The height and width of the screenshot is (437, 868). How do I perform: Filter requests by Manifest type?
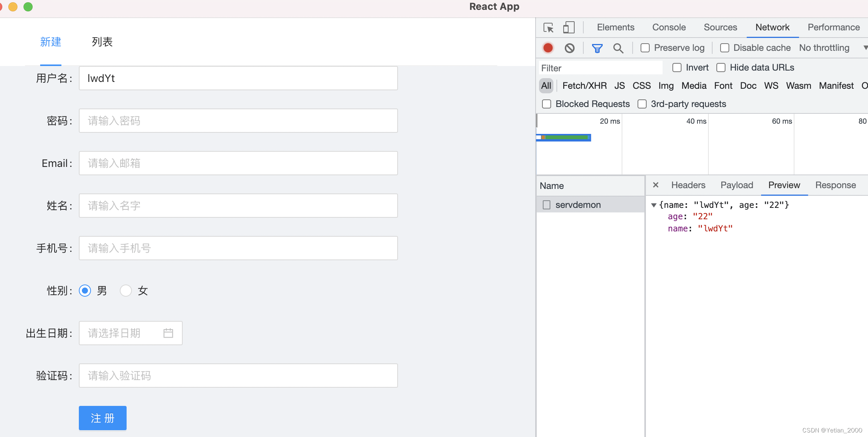pyautogui.click(x=836, y=86)
